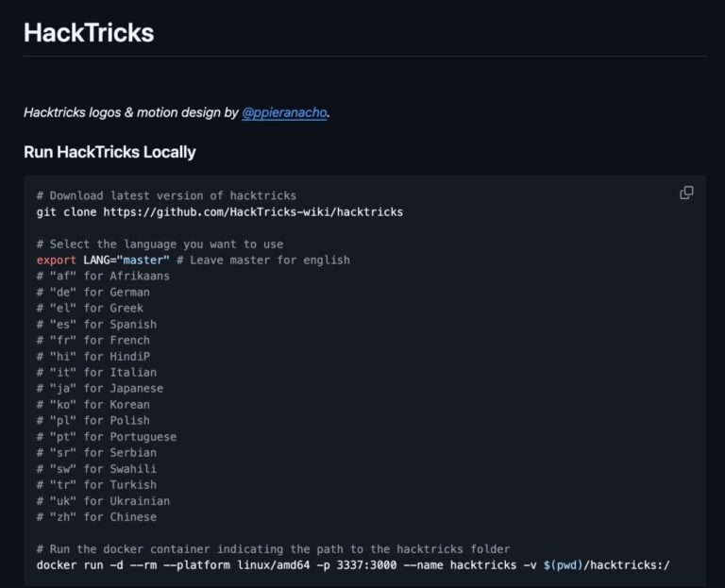This screenshot has width=725, height=588.
Task: Click the "de" for German comment
Action: [93, 293]
